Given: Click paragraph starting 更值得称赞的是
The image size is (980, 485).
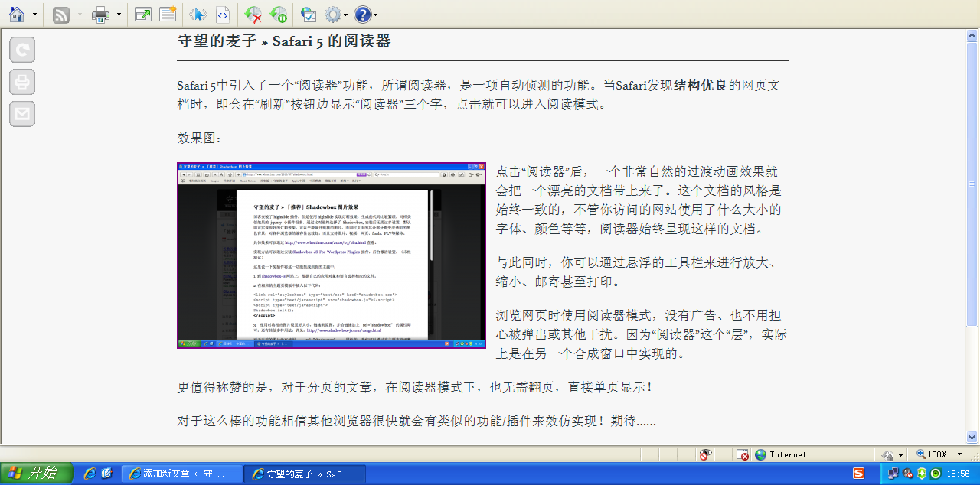Looking at the screenshot, I should click(416, 388).
